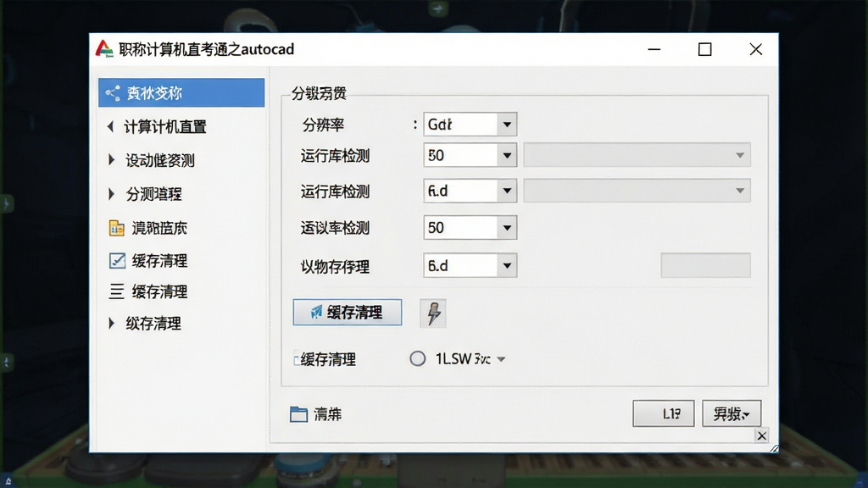868x488 pixels.
Task: Click the 以物存停理 label
Action: [335, 267]
